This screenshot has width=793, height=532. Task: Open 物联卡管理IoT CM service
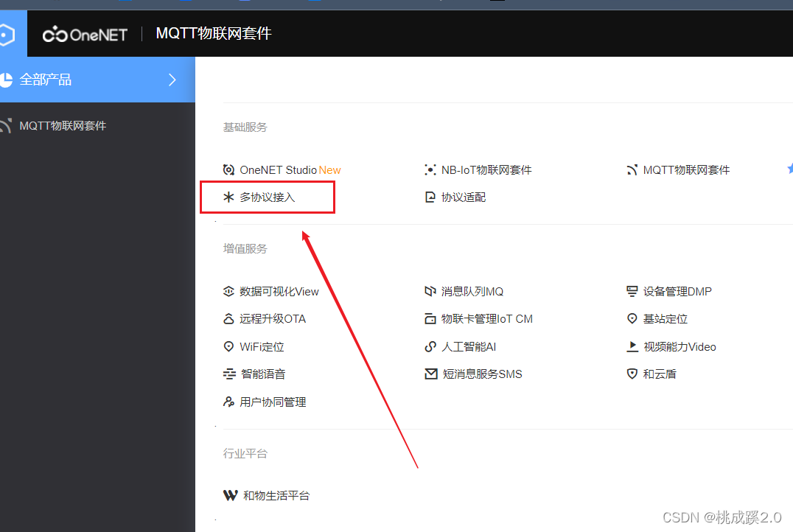pos(479,318)
